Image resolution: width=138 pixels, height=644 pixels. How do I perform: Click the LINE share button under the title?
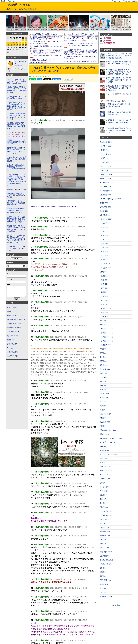point(33,79)
